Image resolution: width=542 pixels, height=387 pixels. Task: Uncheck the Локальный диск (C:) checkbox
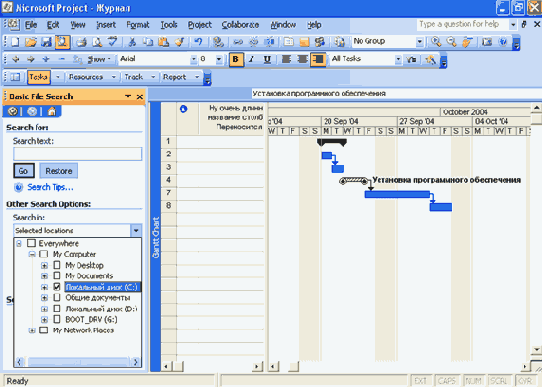pos(57,287)
